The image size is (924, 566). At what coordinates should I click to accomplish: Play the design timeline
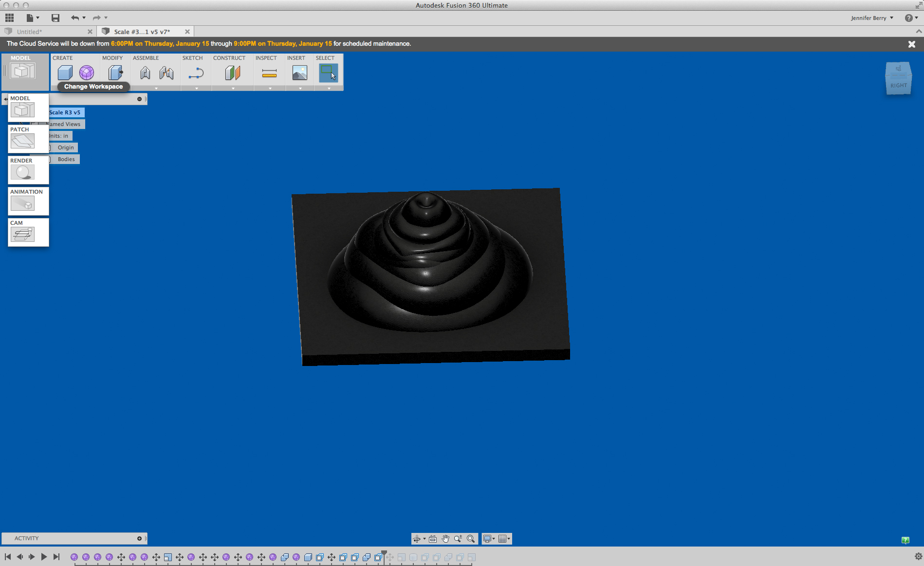click(x=44, y=557)
